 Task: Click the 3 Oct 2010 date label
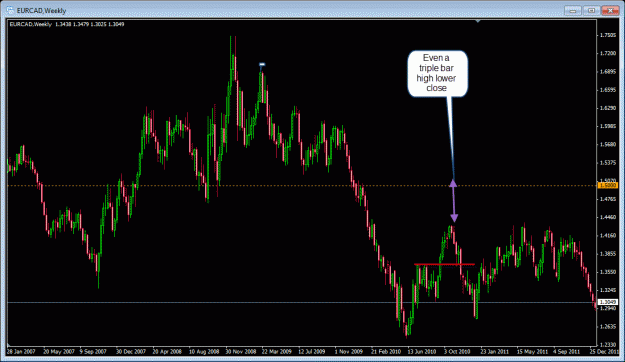coord(457,352)
